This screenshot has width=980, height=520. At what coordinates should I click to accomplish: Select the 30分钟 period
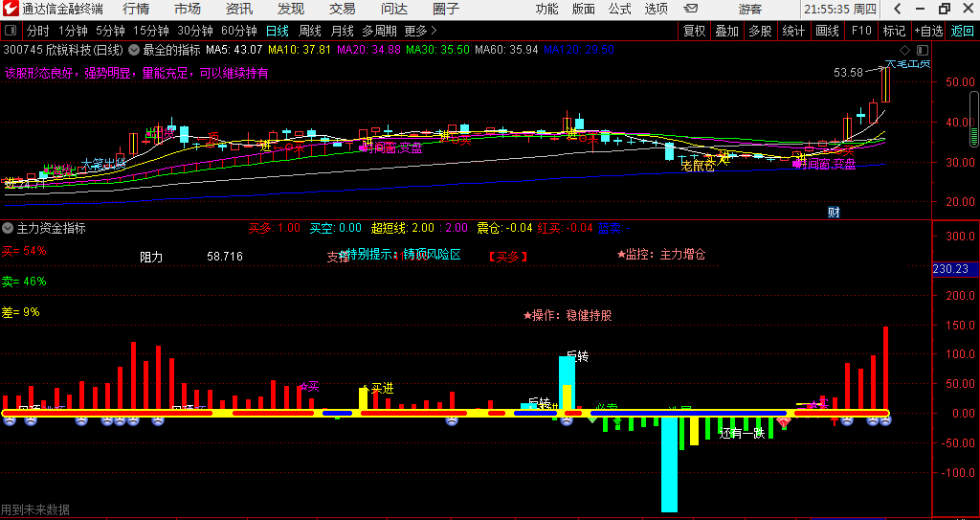coord(195,31)
